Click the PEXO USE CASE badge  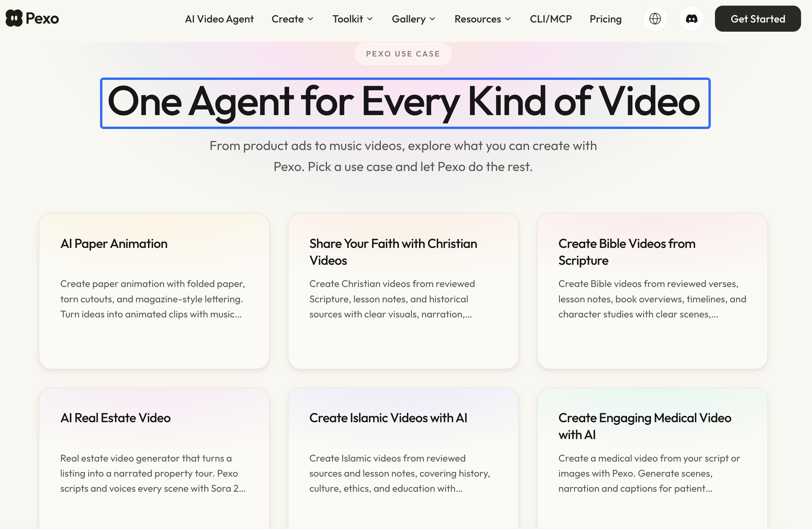tap(403, 54)
